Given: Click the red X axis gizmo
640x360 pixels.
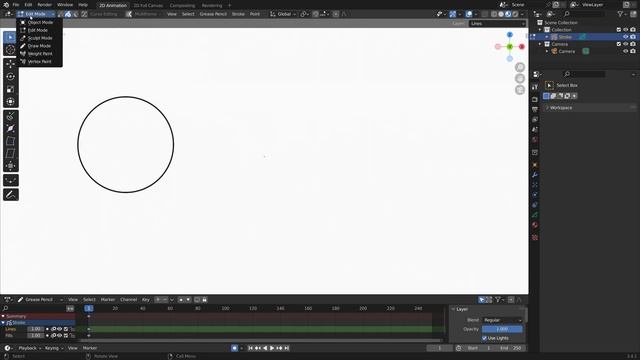Looking at the screenshot, I should (x=522, y=47).
